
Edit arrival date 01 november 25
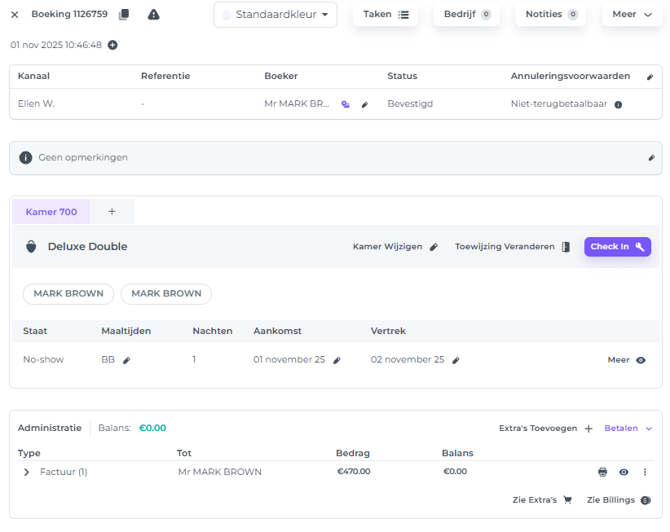337,360
